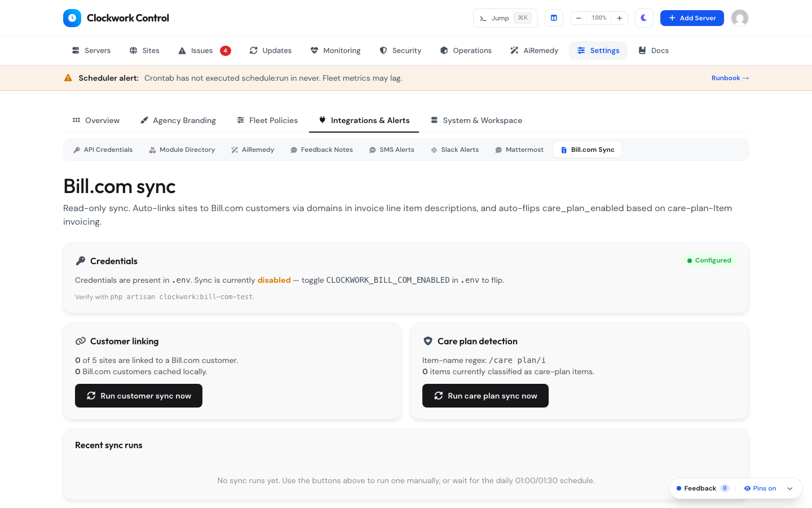Open Issues with 4 badge
Screen dimensions: 812x508
pos(204,50)
